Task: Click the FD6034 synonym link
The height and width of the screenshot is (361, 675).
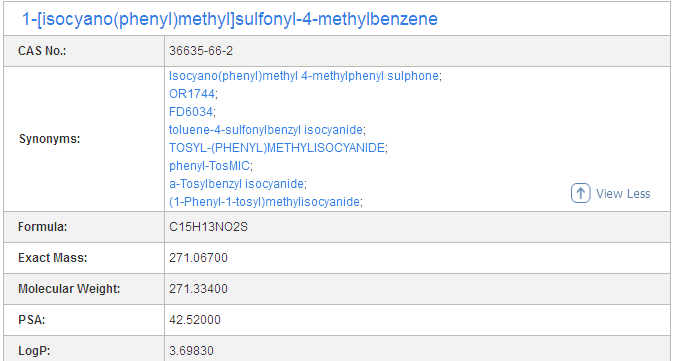Action: (191, 112)
